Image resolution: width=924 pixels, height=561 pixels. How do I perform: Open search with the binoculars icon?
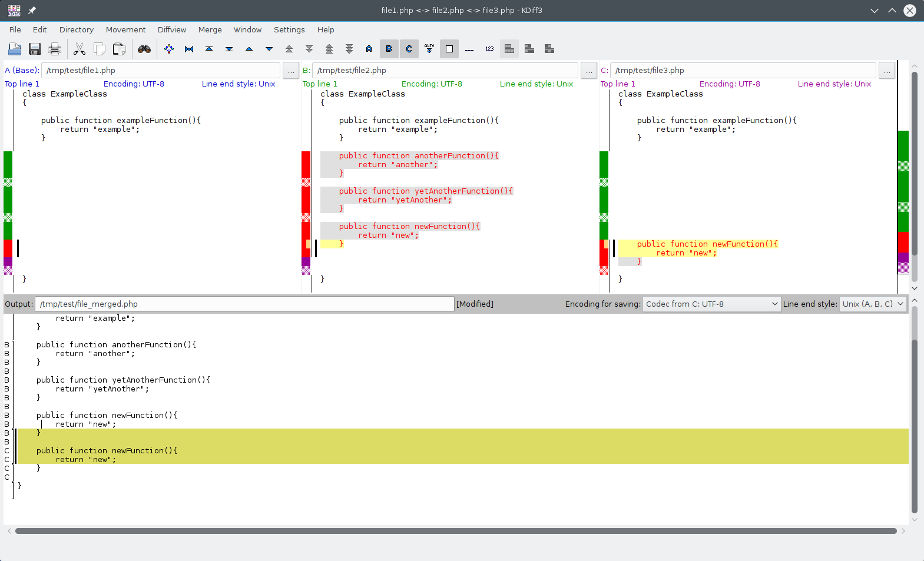[x=144, y=49]
